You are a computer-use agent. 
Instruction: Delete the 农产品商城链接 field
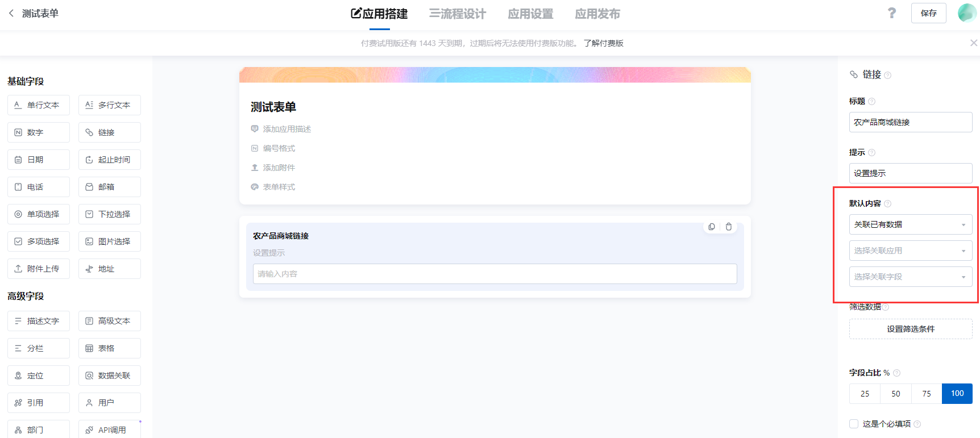click(x=729, y=227)
